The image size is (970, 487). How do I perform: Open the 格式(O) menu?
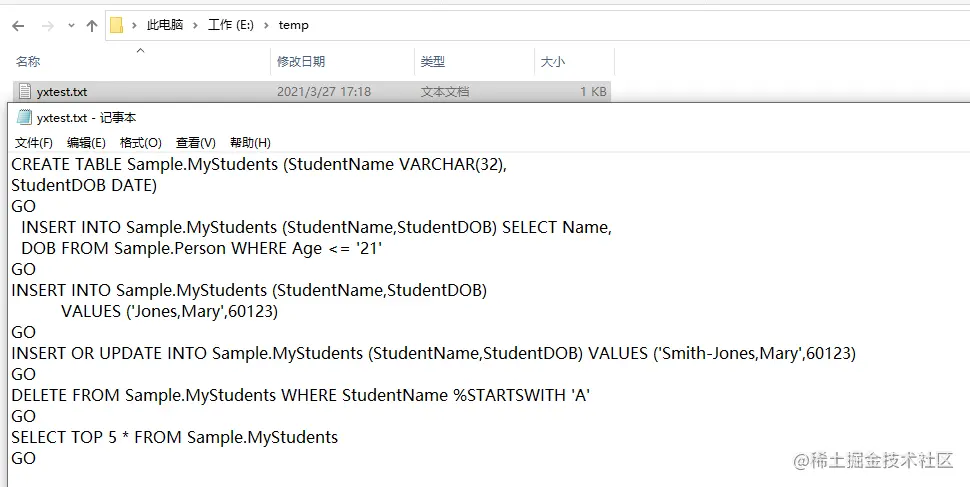140,143
